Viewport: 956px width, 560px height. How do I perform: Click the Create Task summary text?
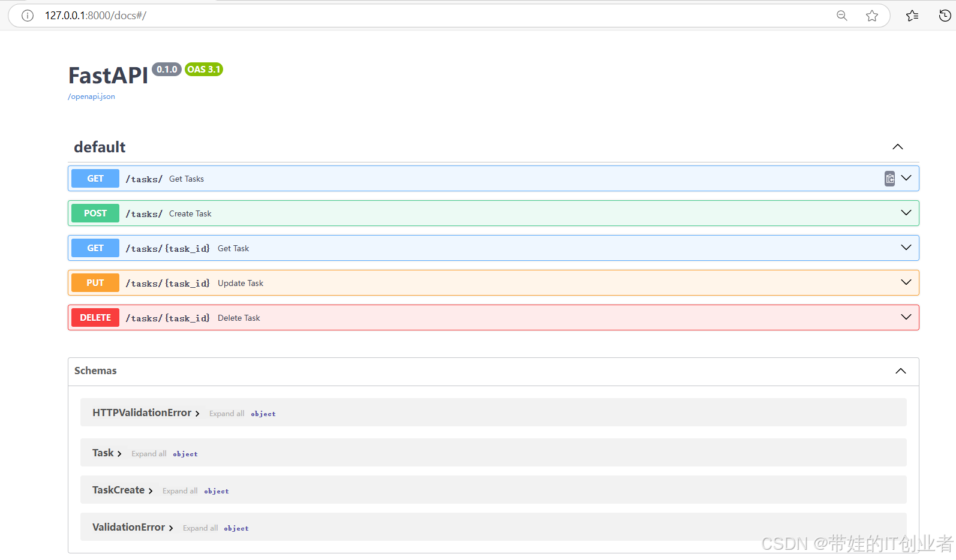click(x=190, y=213)
